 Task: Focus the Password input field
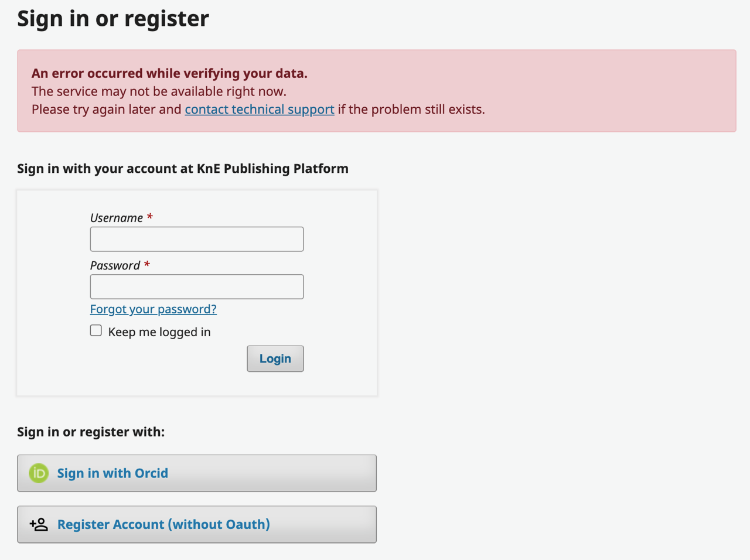pos(197,287)
